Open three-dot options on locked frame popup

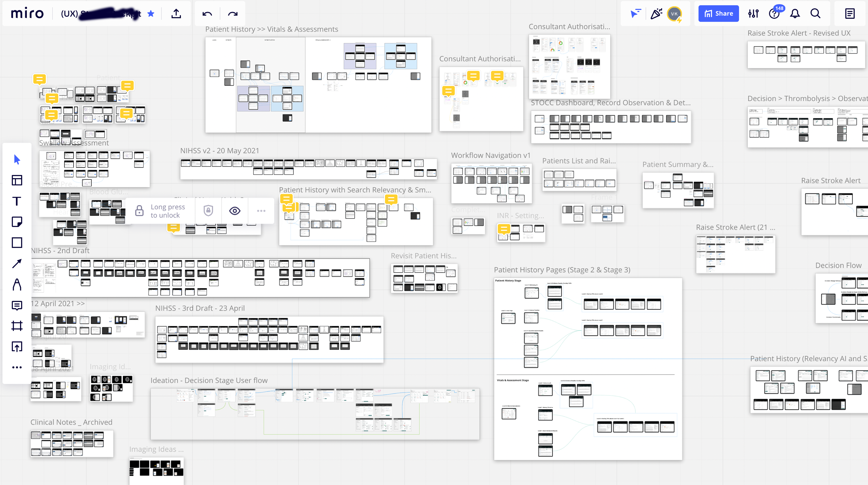tap(261, 211)
